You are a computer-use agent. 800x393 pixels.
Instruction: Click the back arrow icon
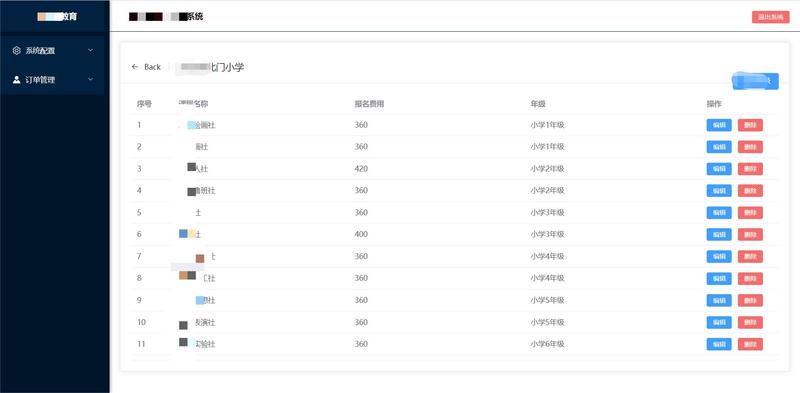pos(135,67)
